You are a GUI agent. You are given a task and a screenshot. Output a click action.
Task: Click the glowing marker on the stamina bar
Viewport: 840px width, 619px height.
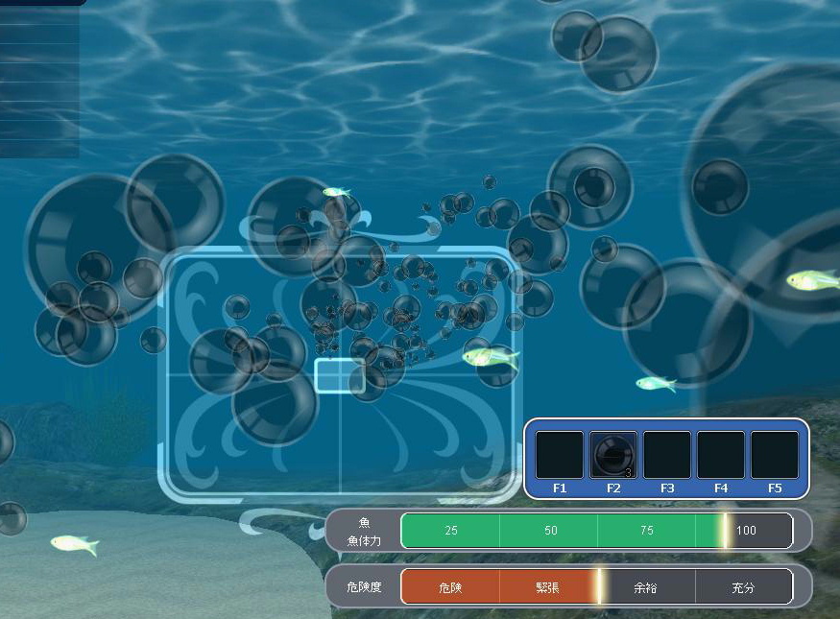(726, 531)
